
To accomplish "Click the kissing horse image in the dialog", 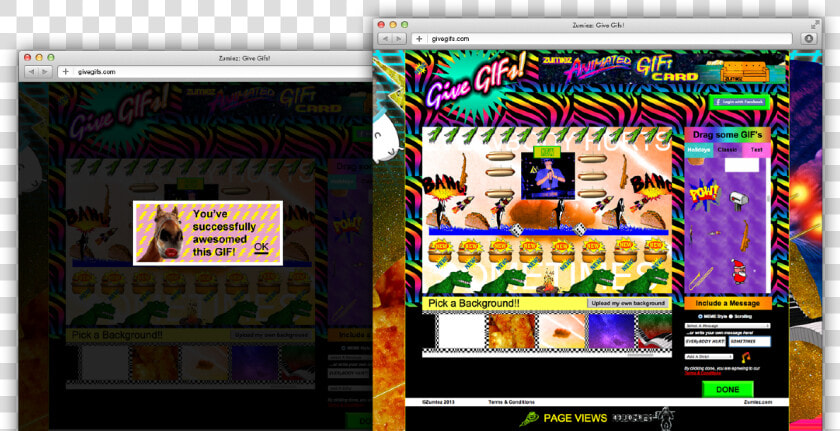I will pos(161,233).
